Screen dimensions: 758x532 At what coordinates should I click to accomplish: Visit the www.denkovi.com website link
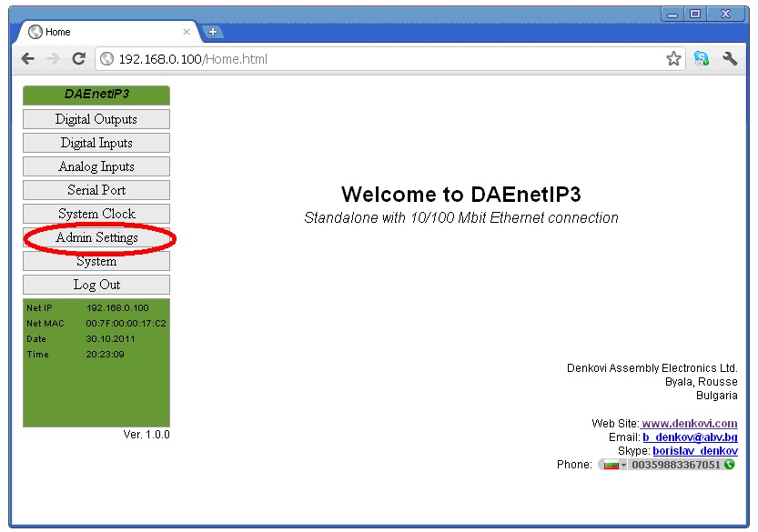tap(689, 424)
